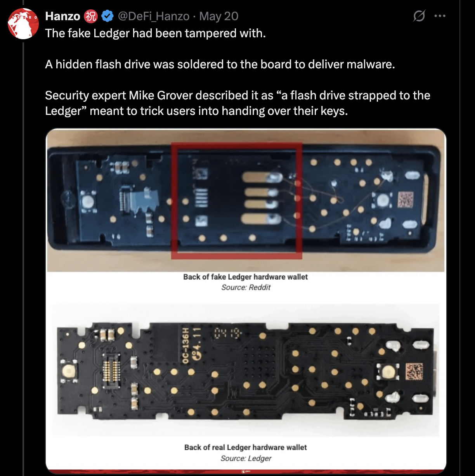
Task: Open the three-dot more options menu
Action: click(440, 16)
